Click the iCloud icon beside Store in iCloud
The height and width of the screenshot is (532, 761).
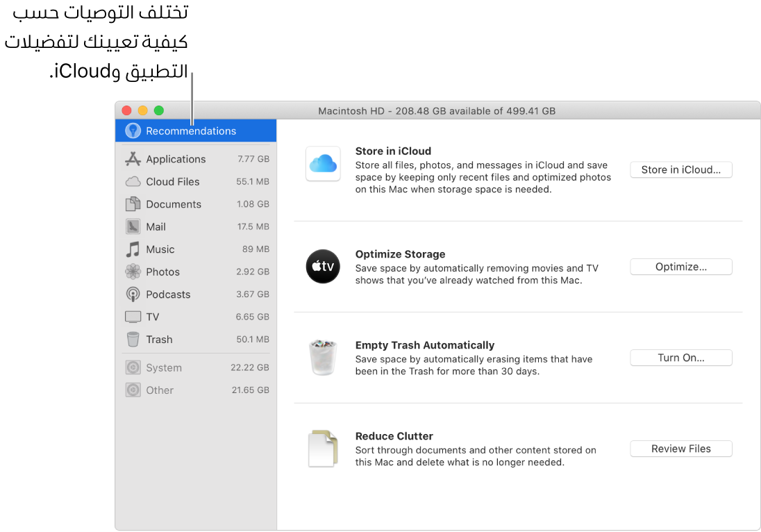pyautogui.click(x=324, y=164)
